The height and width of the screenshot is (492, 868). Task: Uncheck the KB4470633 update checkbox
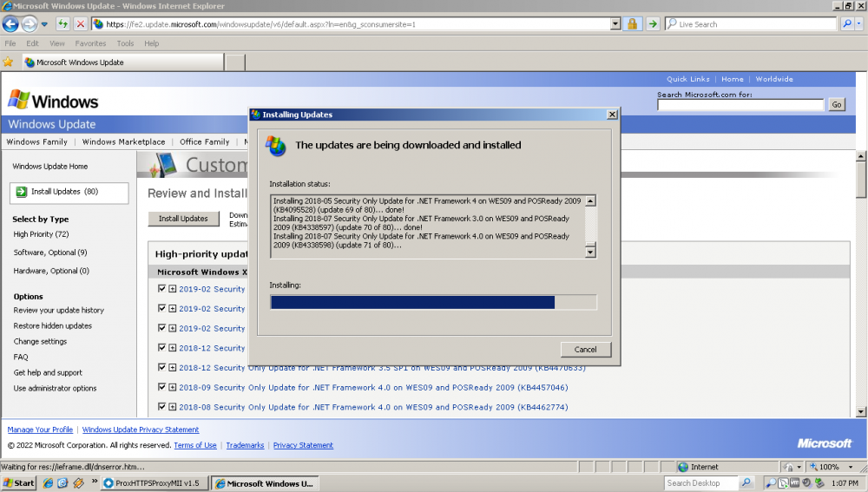coord(161,367)
